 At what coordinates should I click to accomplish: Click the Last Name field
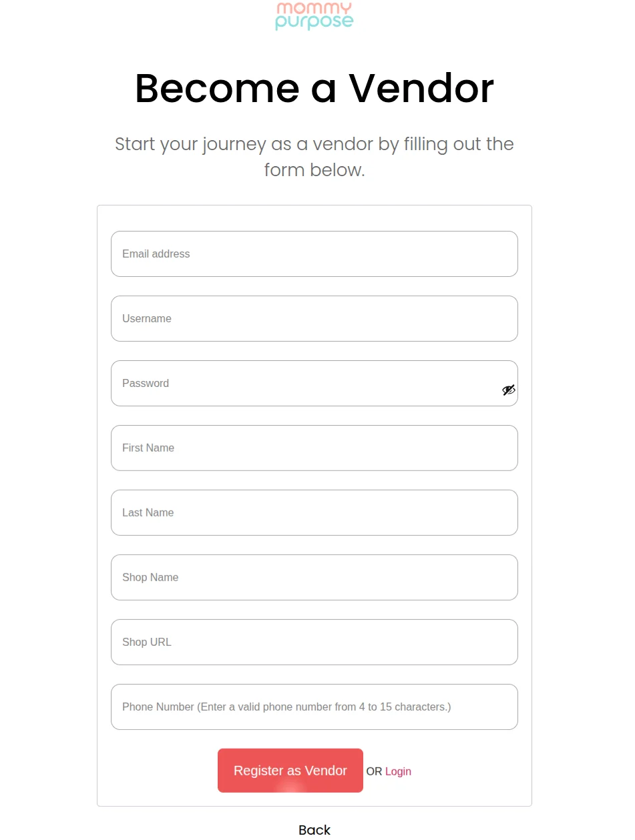coord(314,512)
